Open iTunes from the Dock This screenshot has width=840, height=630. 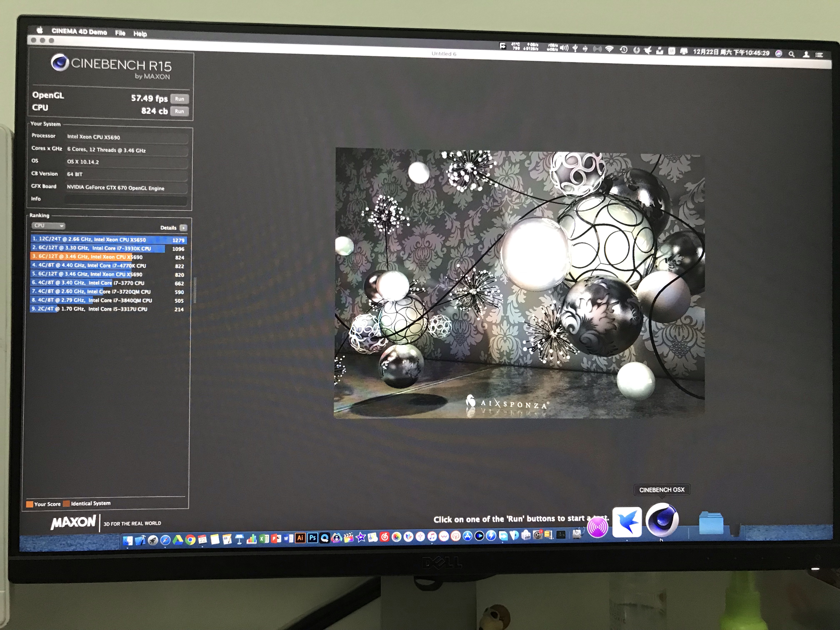tap(432, 536)
